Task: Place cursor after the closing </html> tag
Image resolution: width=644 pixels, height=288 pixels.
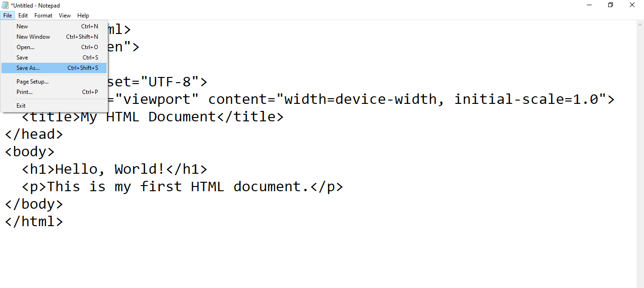Action: tap(64, 221)
